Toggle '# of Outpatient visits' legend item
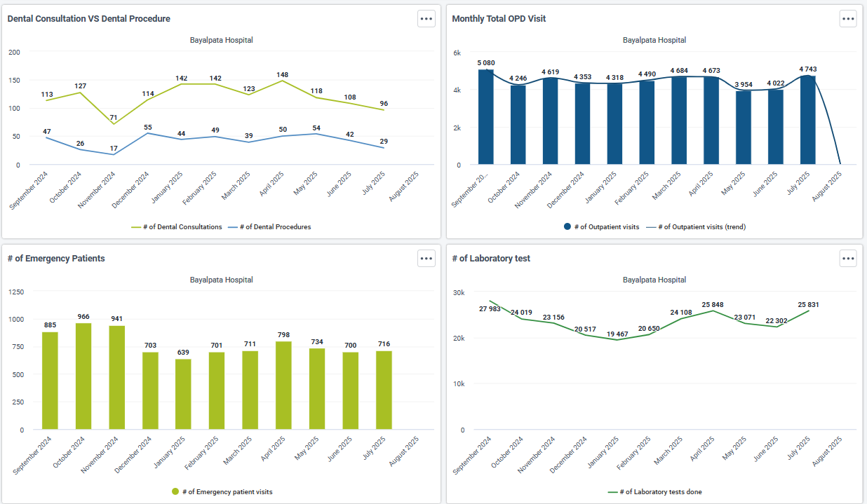 point(601,227)
